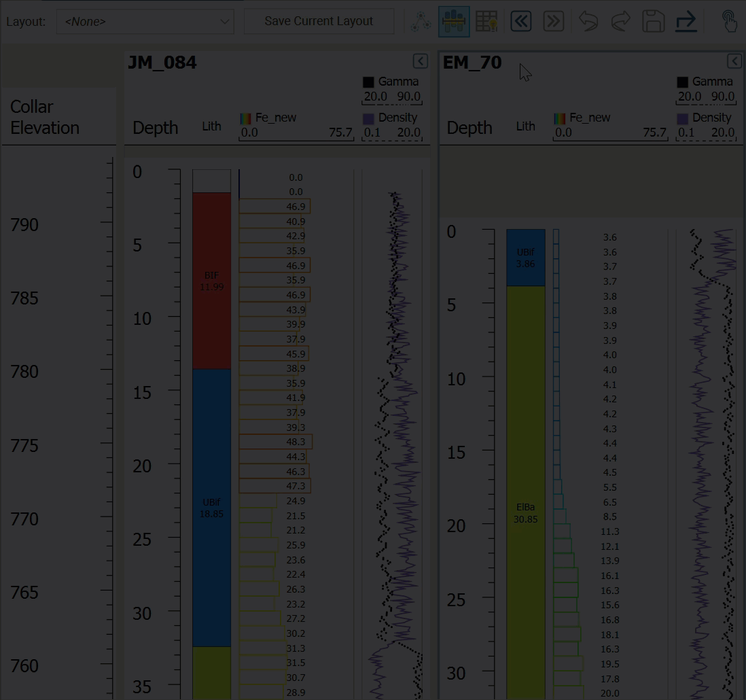Image resolution: width=746 pixels, height=700 pixels.
Task: Click the EM_70 drillhole title
Action: tap(472, 63)
